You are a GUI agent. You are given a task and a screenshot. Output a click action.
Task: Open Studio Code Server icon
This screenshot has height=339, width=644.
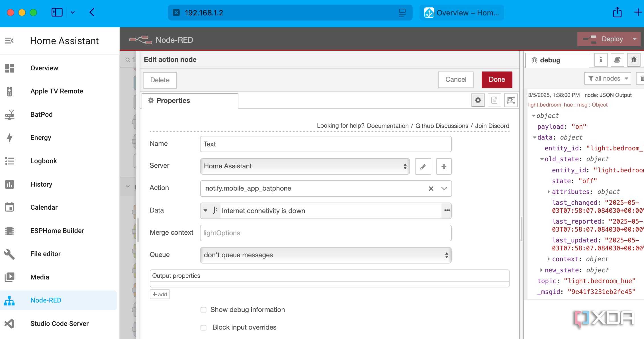[9, 324]
